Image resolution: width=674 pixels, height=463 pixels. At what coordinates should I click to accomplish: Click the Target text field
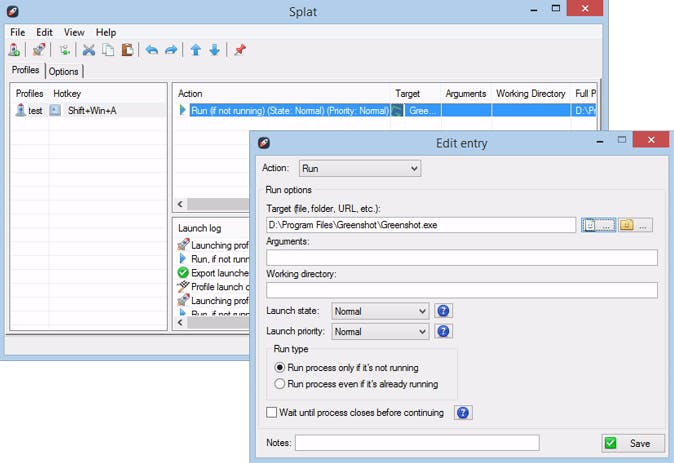(x=421, y=225)
